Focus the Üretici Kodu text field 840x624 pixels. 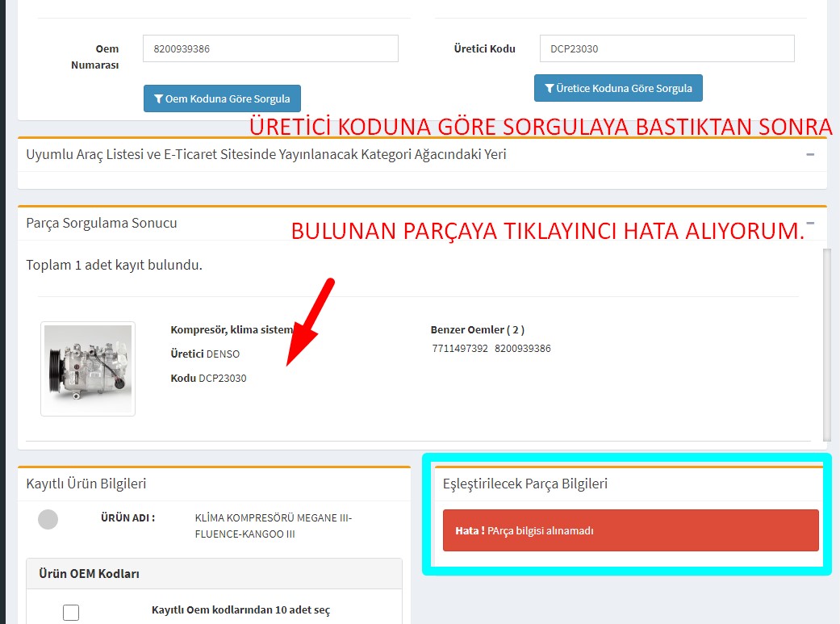point(667,48)
